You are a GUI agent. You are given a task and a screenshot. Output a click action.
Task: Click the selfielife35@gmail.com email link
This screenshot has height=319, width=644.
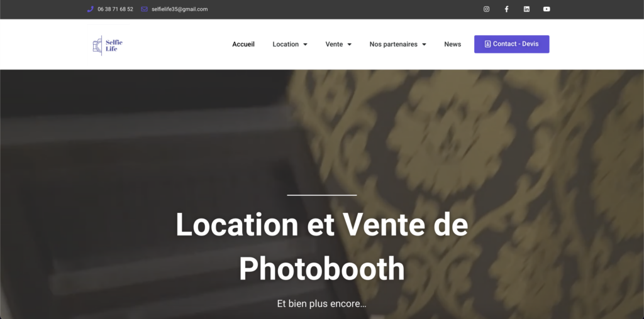pos(179,9)
